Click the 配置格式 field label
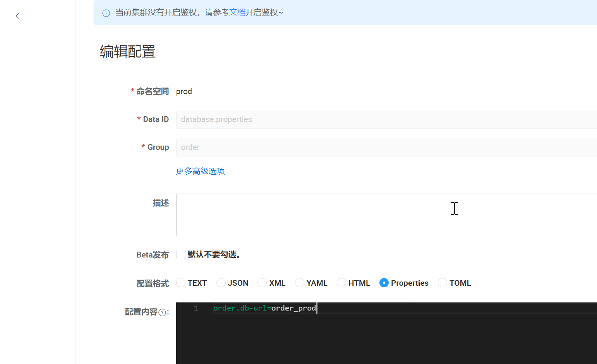The image size is (597, 364). pyautogui.click(x=153, y=283)
